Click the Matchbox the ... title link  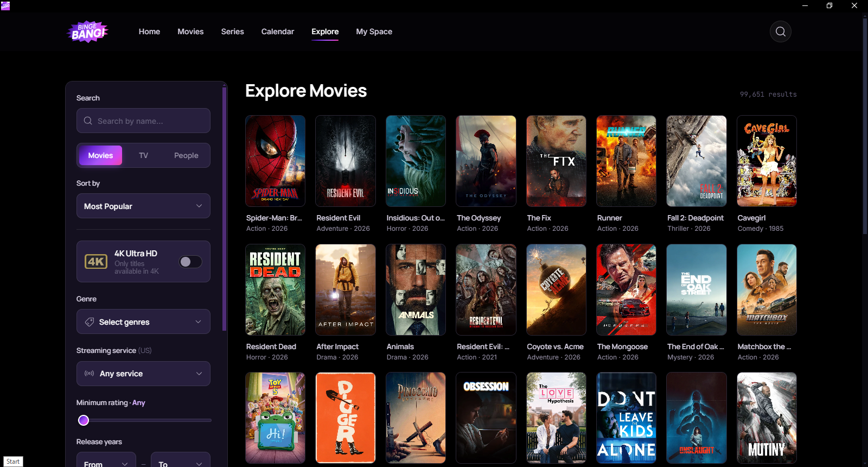(x=764, y=346)
